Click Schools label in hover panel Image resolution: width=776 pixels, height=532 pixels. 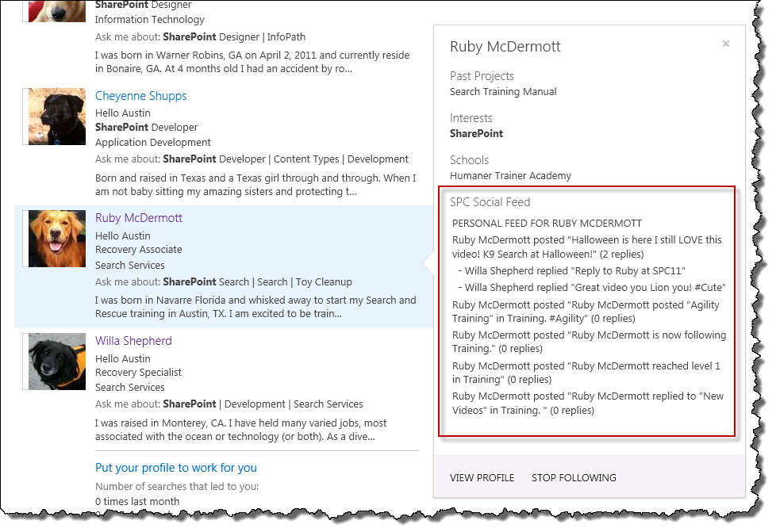coord(469,160)
